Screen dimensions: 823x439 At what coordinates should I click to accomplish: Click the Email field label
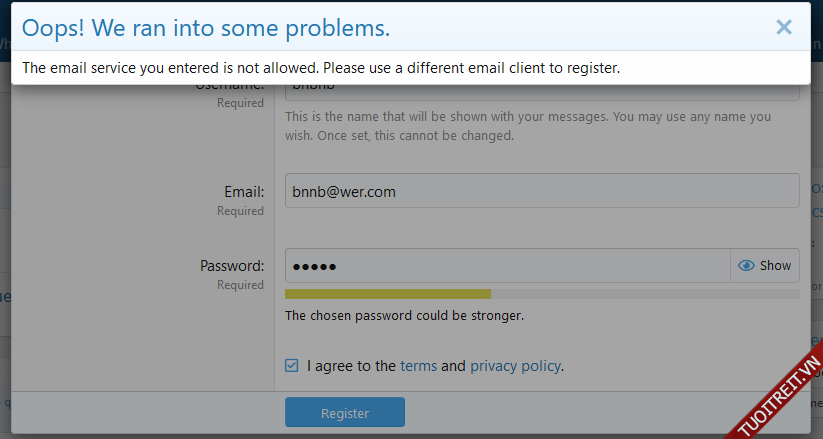(244, 191)
